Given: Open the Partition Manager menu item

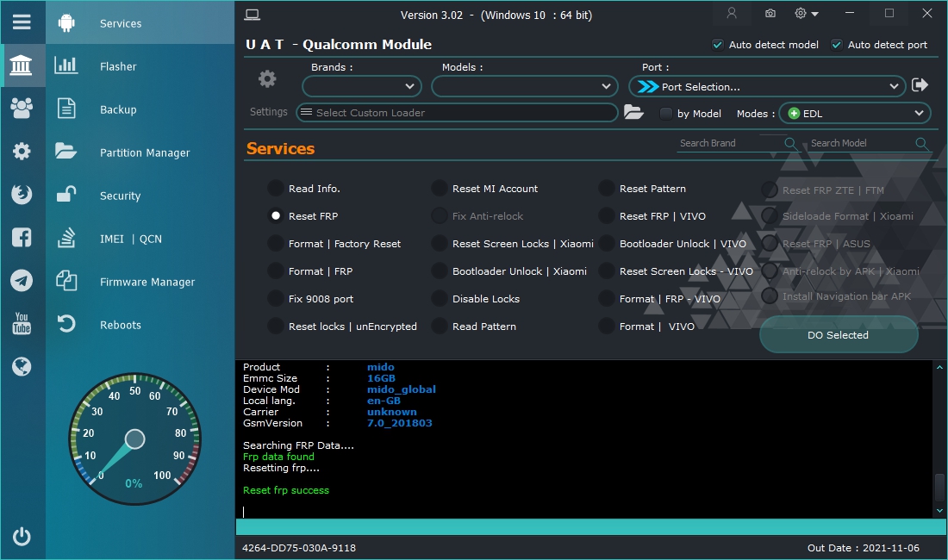Looking at the screenshot, I should tap(140, 152).
